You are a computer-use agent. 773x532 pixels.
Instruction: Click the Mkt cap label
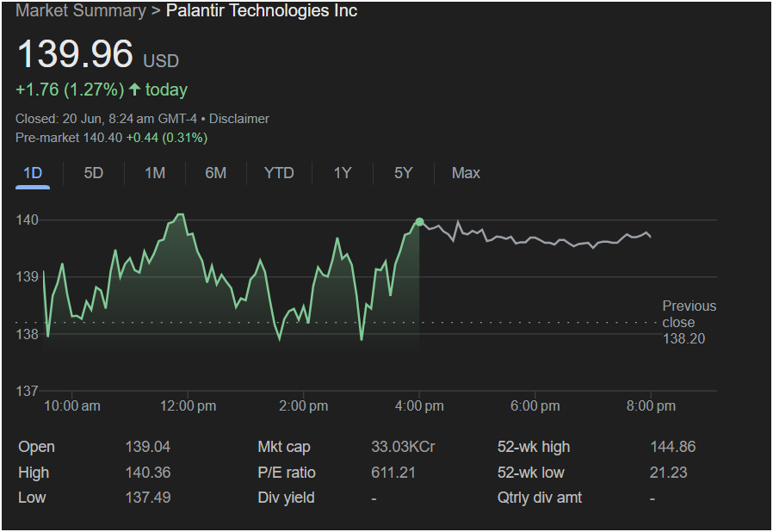(284, 447)
